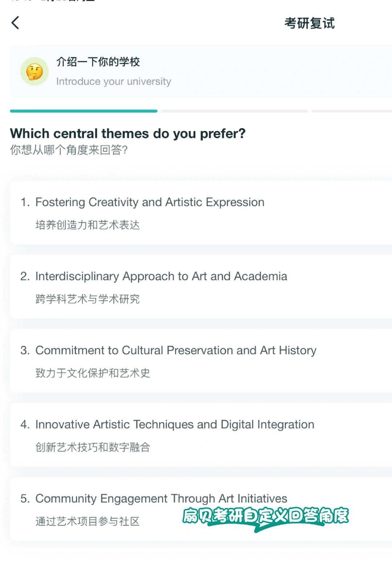Click the 'Introduce your university' translation line
Image resolution: width=392 pixels, height=562 pixels.
pyautogui.click(x=114, y=81)
